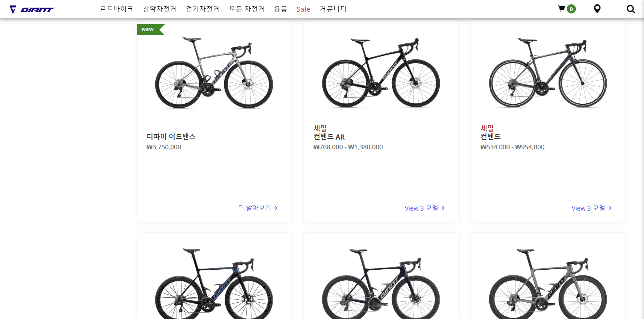
Task: Open the 커뮤니티 menu
Action: [333, 9]
